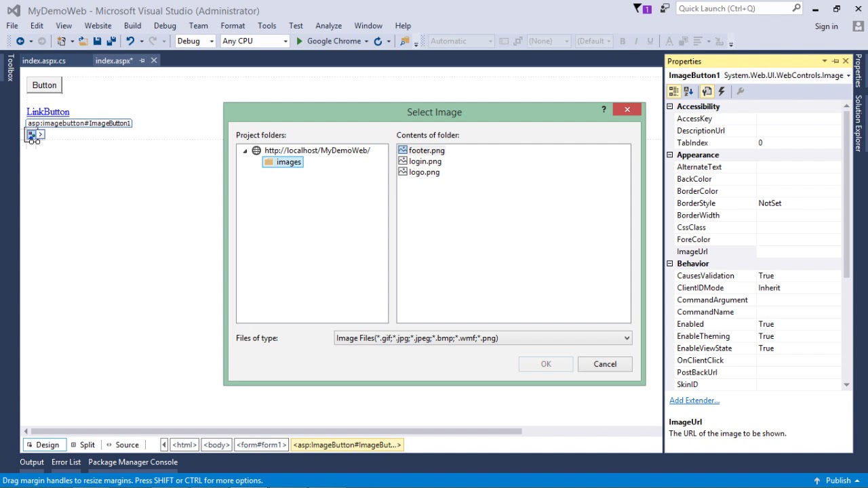The width and height of the screenshot is (868, 488).
Task: Pin the index.aspx tab
Action: (x=142, y=60)
